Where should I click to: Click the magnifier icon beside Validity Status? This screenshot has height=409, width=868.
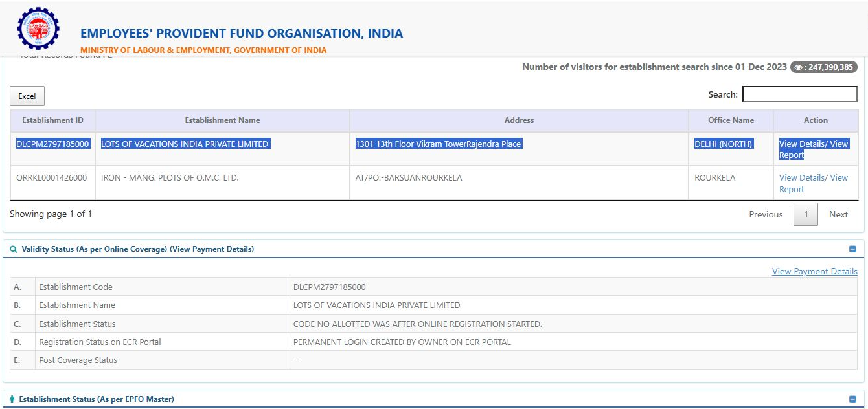(14, 249)
